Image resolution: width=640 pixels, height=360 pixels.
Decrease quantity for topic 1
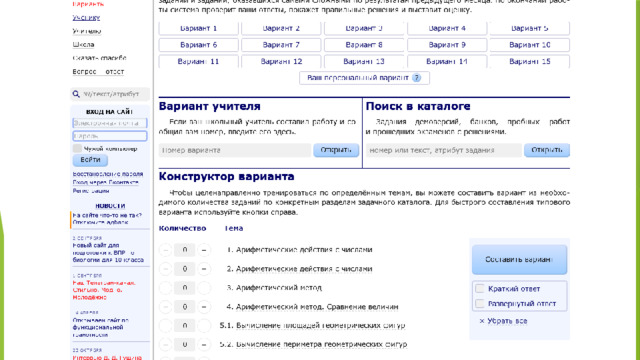tap(165, 250)
